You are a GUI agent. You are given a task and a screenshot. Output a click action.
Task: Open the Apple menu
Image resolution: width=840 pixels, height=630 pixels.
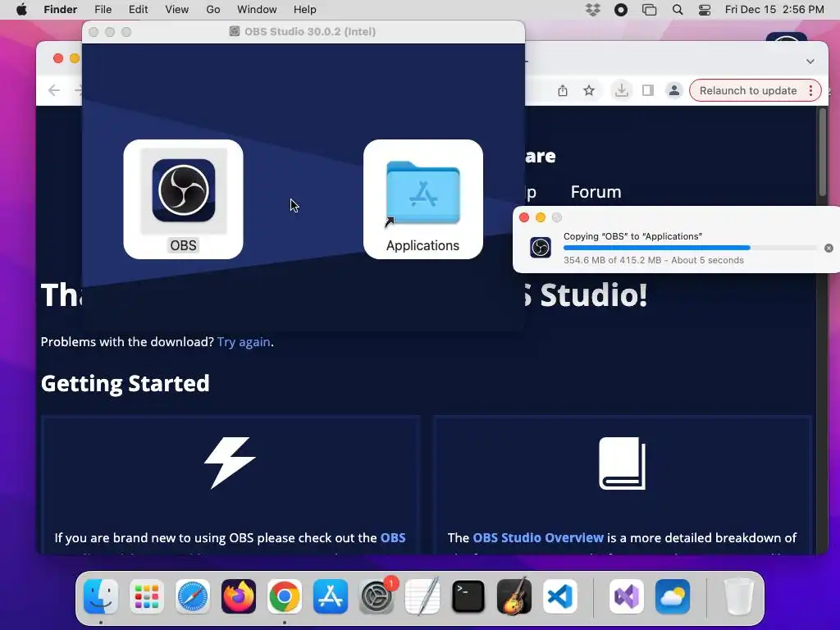(x=21, y=10)
